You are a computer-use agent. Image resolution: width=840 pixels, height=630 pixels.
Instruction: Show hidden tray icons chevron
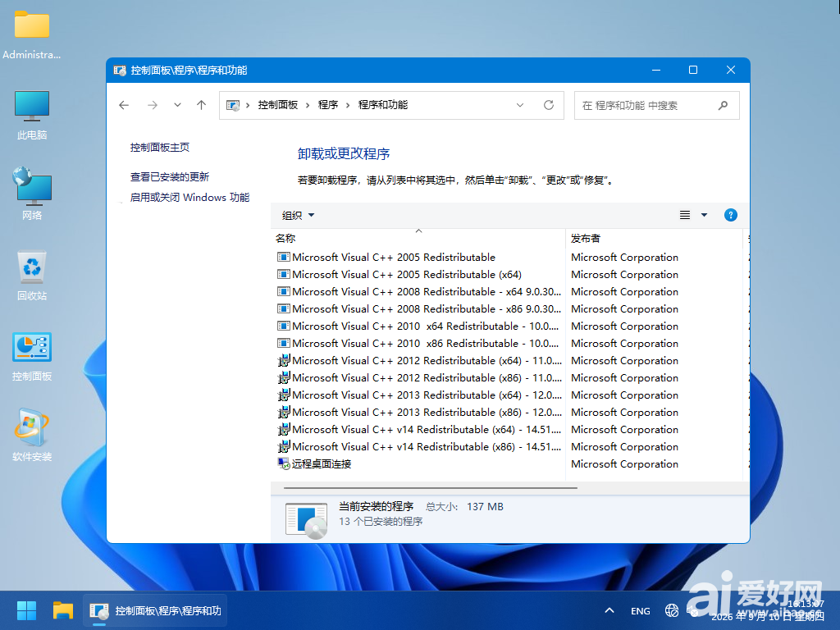click(x=609, y=610)
